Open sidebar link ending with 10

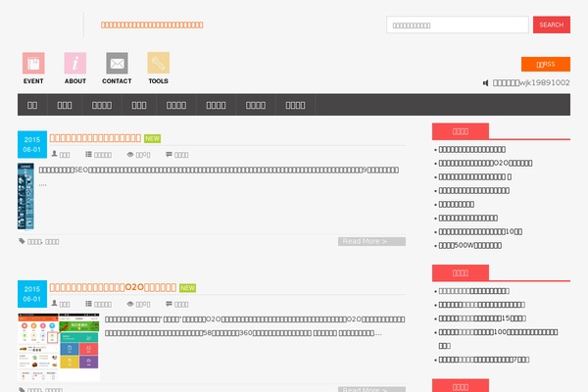tap(480, 232)
